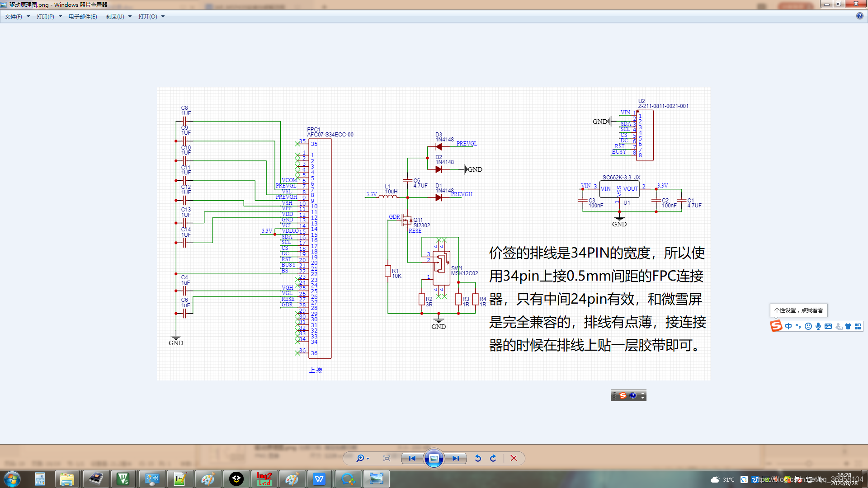868x488 pixels.
Task: Open the 文件(F) menu
Action: click(17, 16)
